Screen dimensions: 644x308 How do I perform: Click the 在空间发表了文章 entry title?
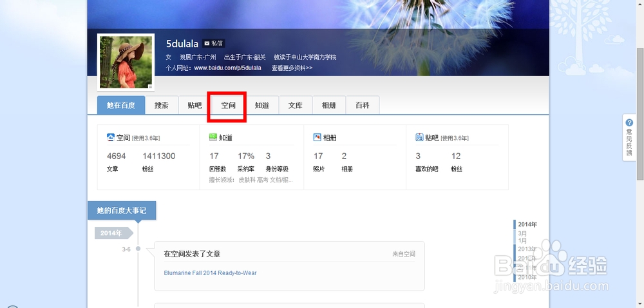(192, 255)
